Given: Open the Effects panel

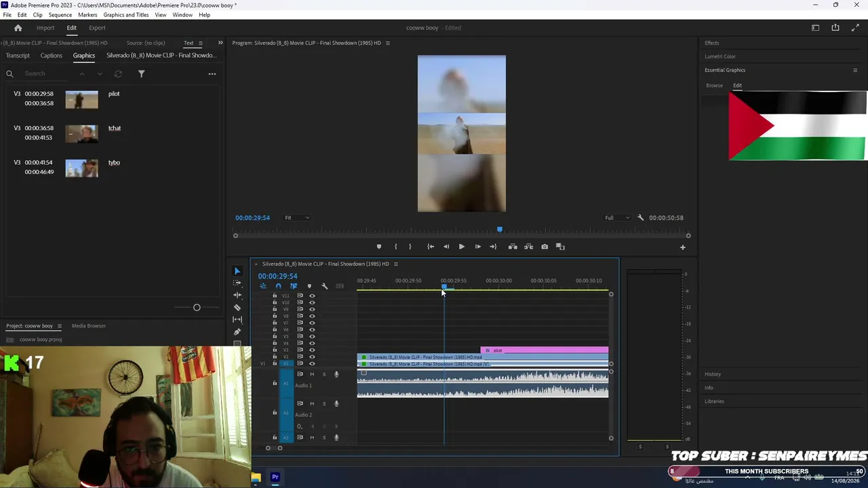Looking at the screenshot, I should pyautogui.click(x=712, y=43).
